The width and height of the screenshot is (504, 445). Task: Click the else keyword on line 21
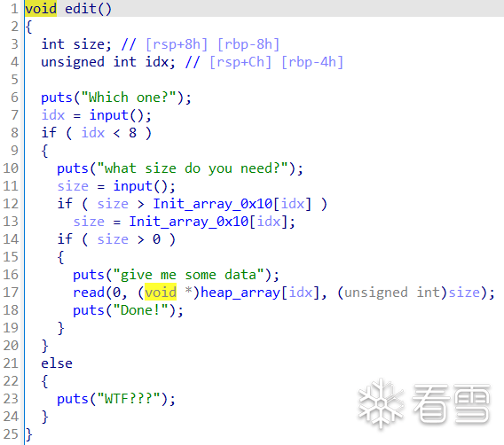pos(57,363)
